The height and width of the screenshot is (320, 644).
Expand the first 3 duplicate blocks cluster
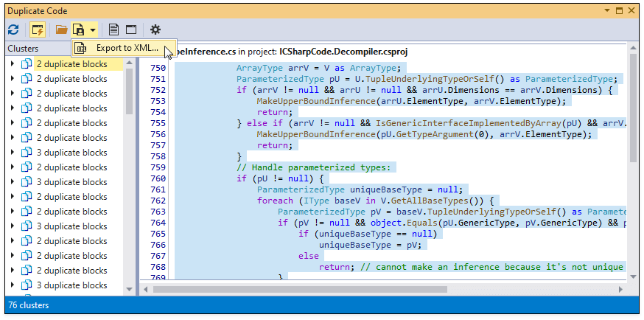(13, 153)
